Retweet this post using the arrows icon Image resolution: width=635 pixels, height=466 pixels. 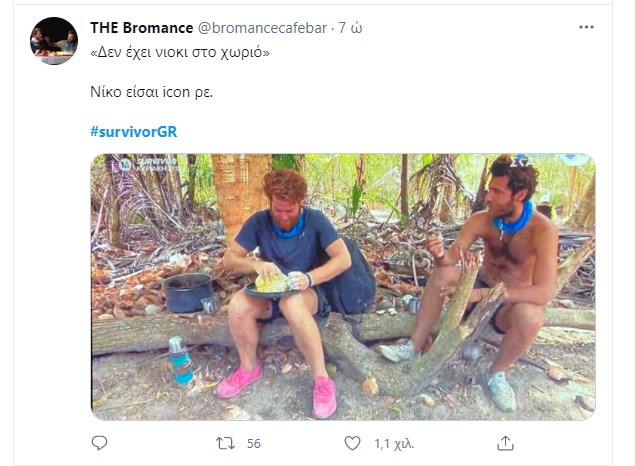226,442
